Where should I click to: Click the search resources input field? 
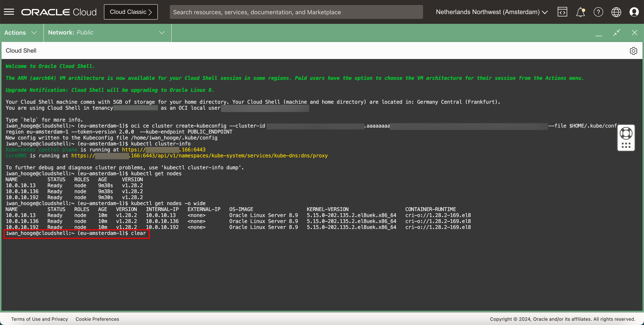(x=296, y=12)
